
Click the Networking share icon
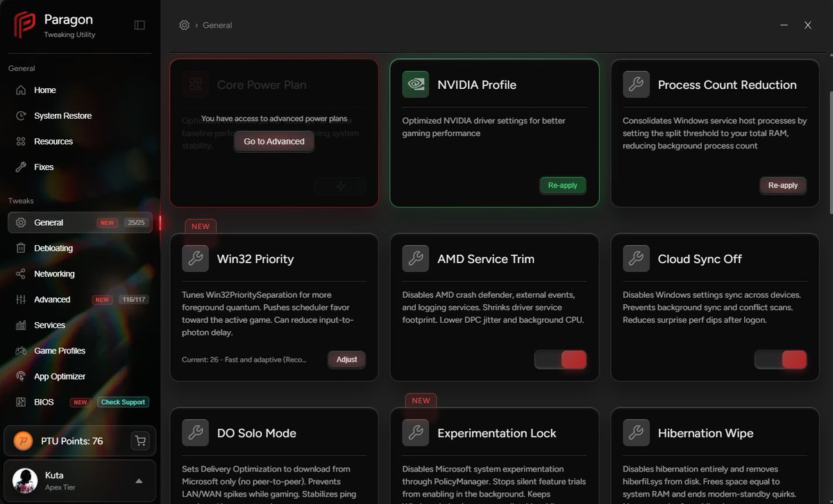pos(21,274)
